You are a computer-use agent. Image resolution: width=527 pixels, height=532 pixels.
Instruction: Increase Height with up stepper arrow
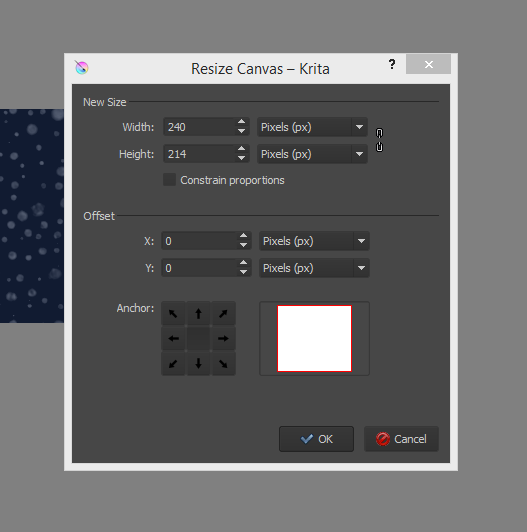(242, 149)
